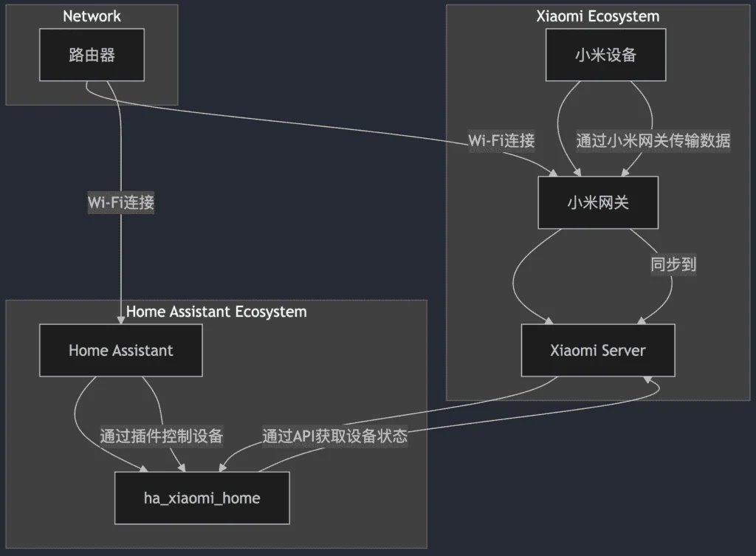Click the Xiaomi Server node

[x=598, y=350]
